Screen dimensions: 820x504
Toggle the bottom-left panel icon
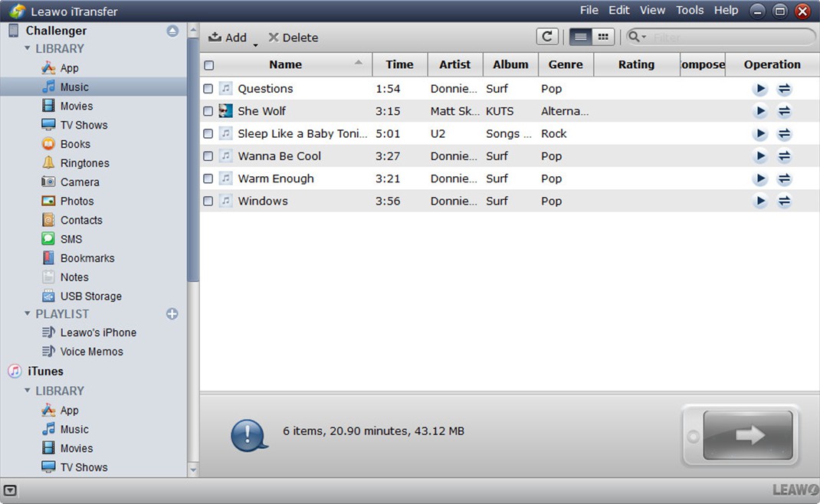point(10,490)
